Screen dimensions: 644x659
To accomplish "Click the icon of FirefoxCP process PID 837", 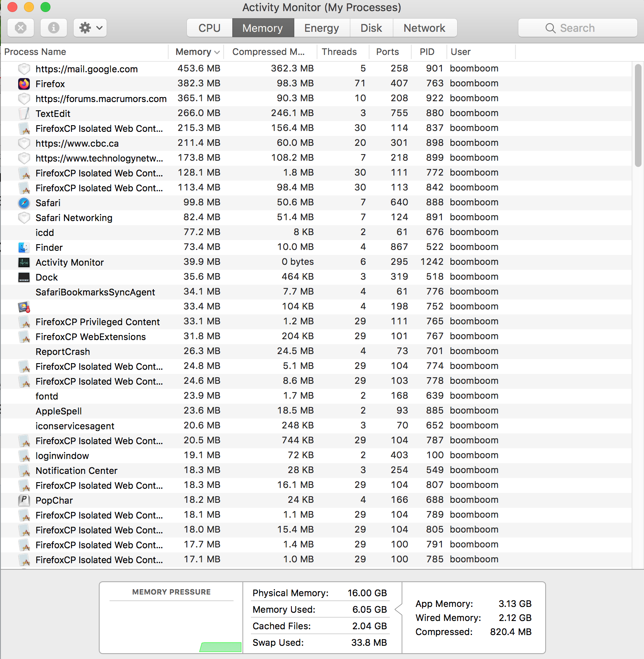I will point(24,128).
